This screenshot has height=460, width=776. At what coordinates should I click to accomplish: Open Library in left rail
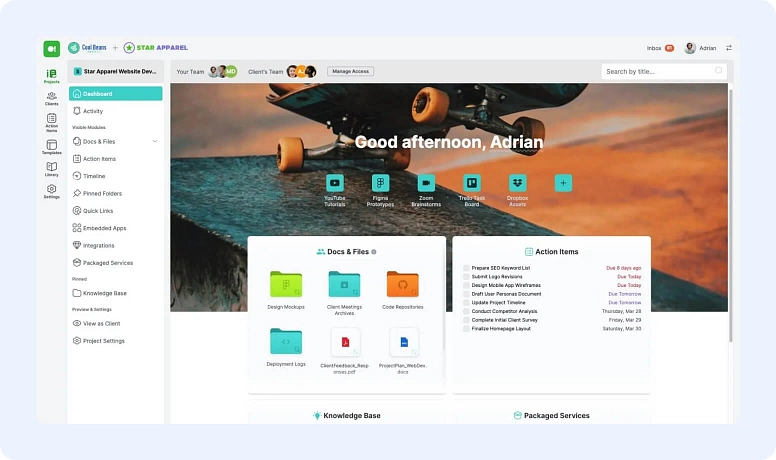point(51,168)
